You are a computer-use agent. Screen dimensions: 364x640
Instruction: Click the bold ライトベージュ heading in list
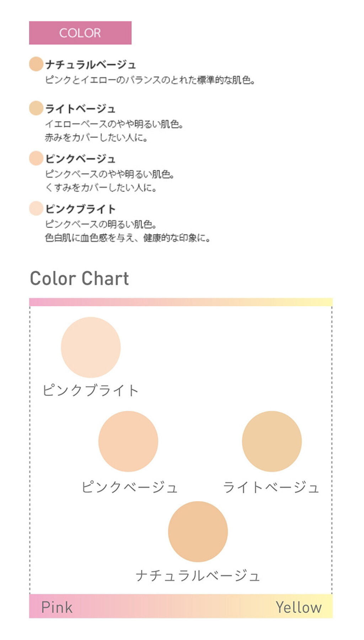point(80,109)
